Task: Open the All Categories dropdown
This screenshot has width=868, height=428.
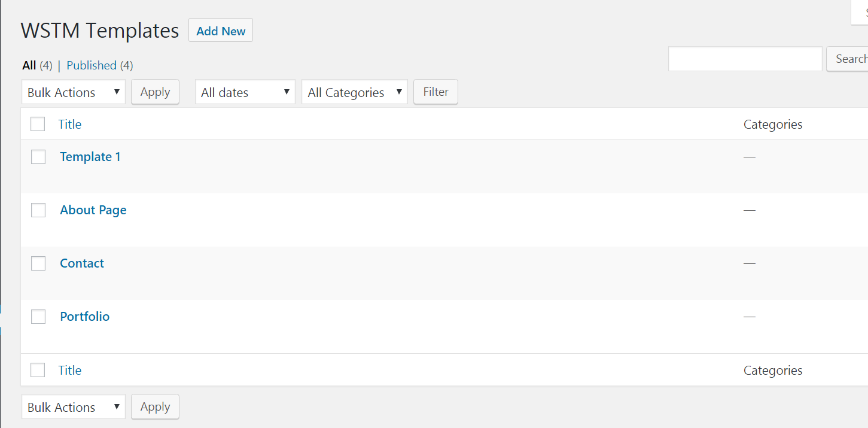Action: 355,92
